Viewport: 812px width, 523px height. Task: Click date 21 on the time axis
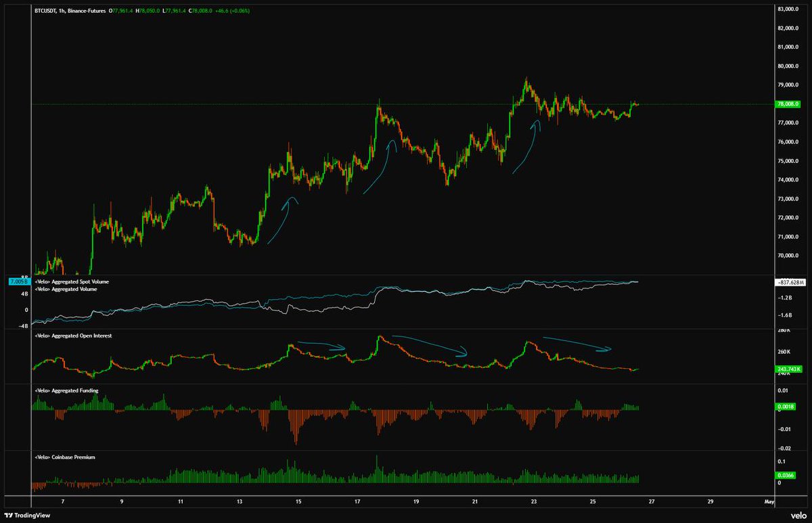(475, 502)
